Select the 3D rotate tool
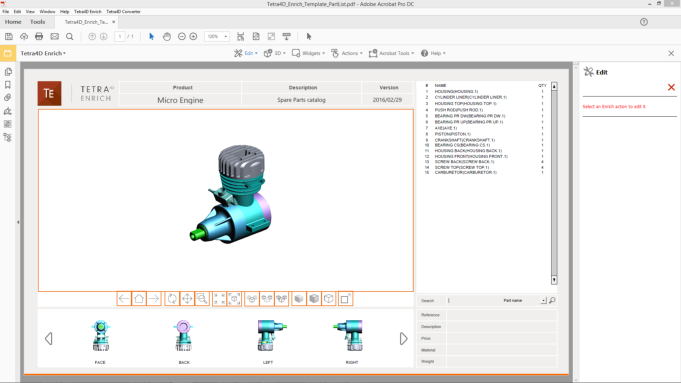This screenshot has height=383, width=681. [172, 299]
